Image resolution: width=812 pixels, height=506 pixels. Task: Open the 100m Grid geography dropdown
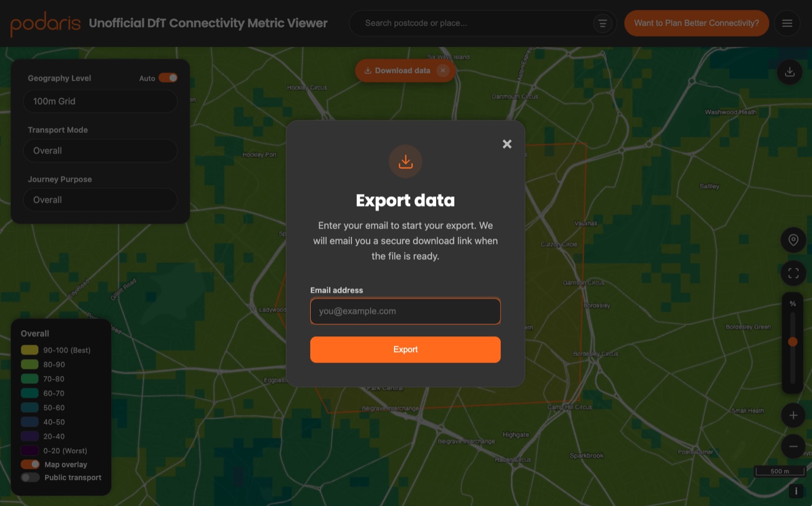[100, 101]
